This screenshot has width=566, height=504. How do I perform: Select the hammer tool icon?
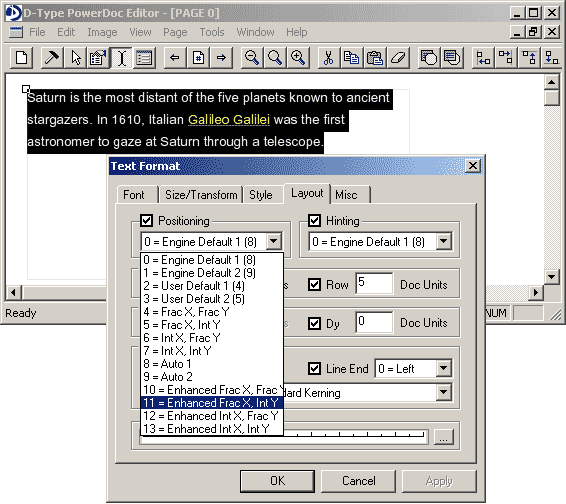52,58
